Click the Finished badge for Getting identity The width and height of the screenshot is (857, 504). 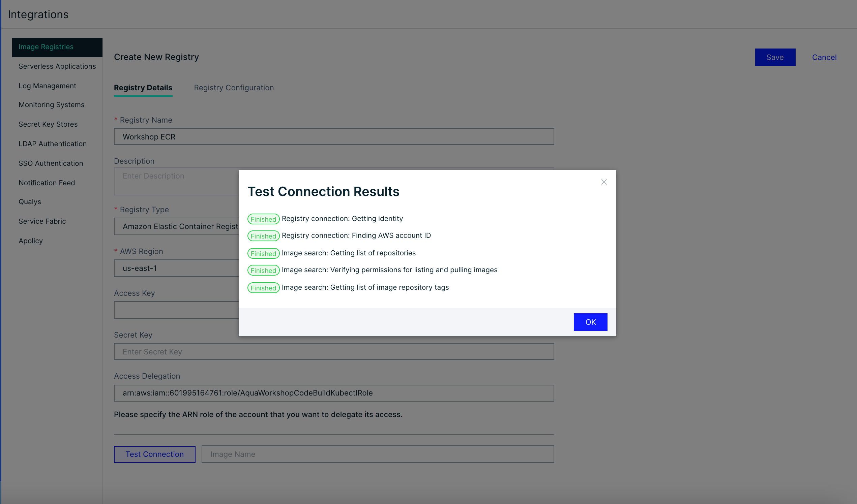[x=264, y=219]
